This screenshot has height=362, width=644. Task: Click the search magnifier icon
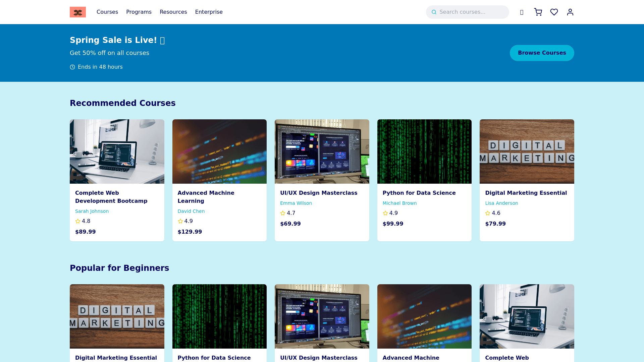[x=434, y=12]
